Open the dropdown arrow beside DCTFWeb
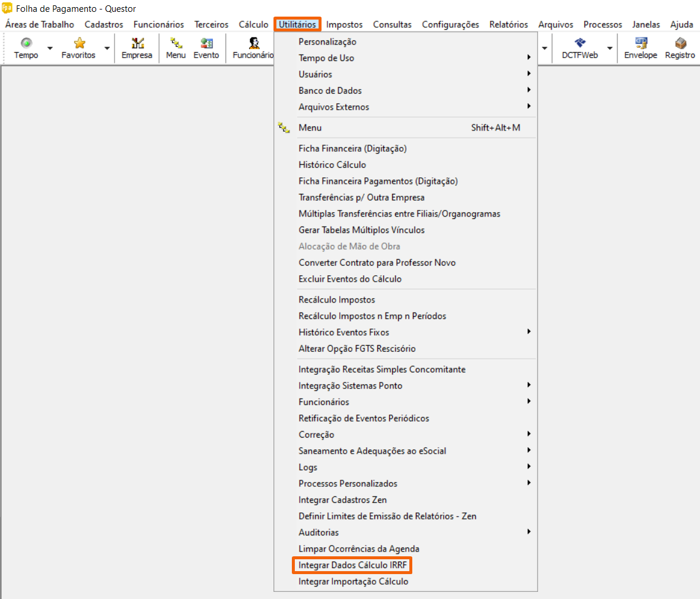700x599 pixels. (609, 48)
